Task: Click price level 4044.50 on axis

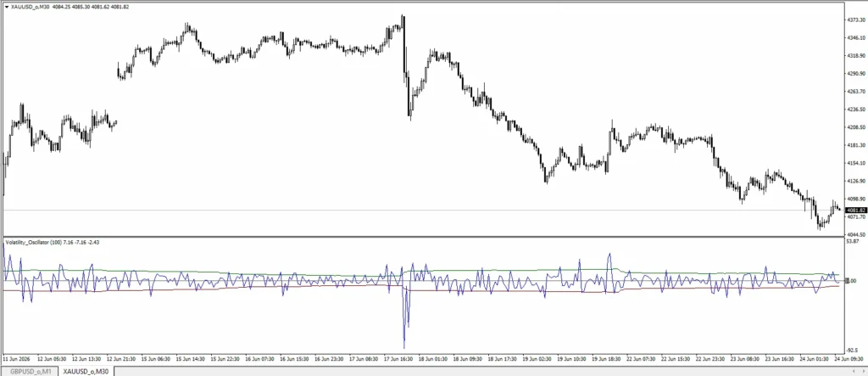Action: pyautogui.click(x=855, y=234)
